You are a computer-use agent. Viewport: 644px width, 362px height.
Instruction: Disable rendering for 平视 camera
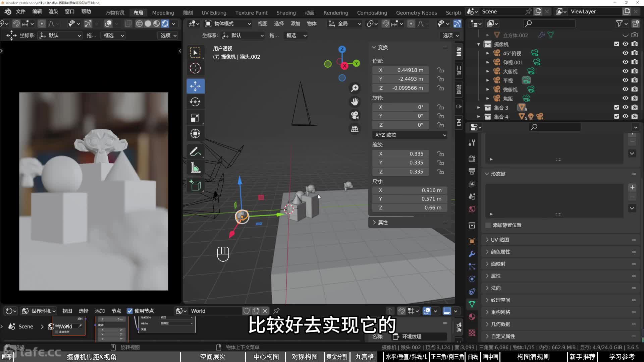(635, 80)
